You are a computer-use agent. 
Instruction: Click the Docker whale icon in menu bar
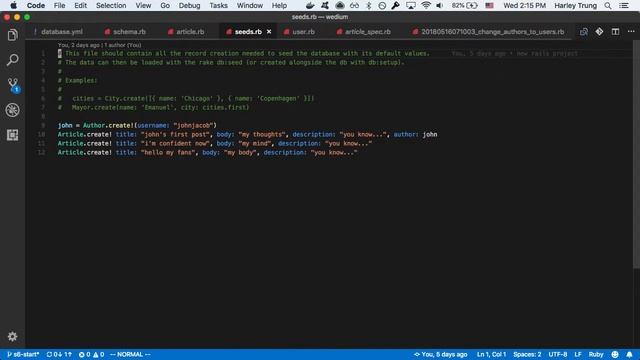[x=310, y=6]
